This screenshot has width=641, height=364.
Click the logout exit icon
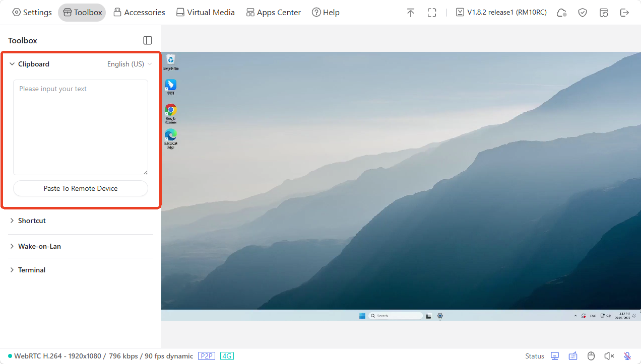click(625, 13)
